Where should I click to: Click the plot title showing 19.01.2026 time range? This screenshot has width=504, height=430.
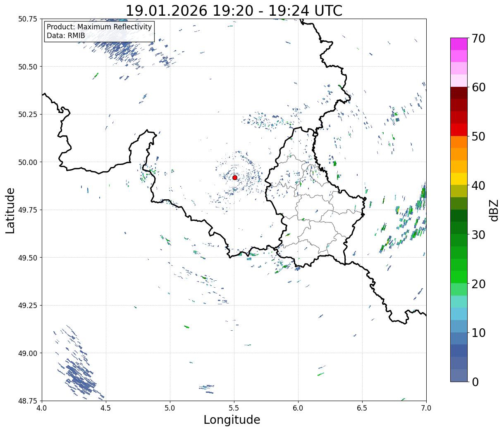click(x=234, y=10)
